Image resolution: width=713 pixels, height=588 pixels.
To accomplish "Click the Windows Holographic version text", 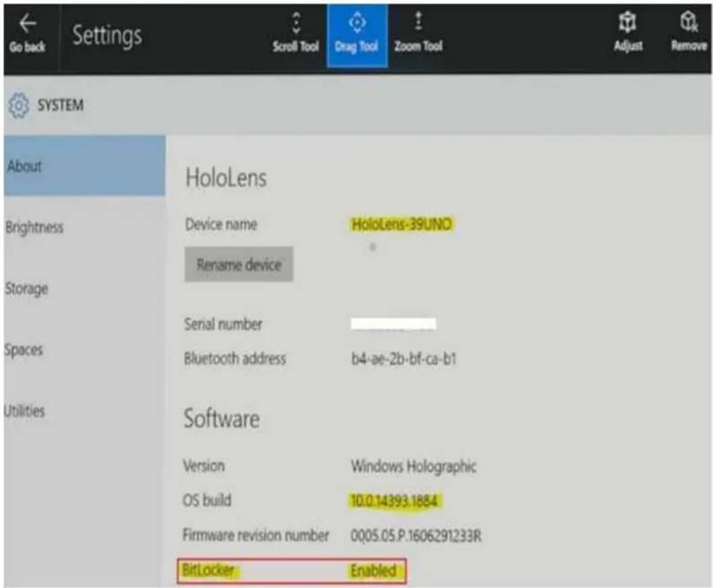I will (x=413, y=466).
